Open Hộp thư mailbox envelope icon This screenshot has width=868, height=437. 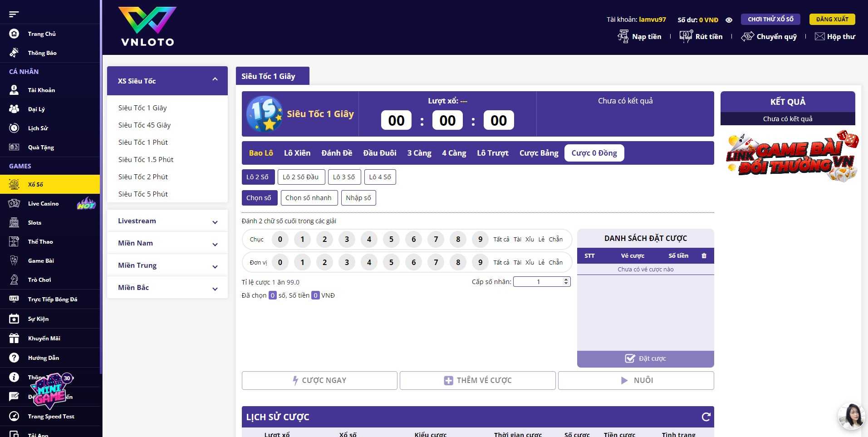click(x=819, y=36)
